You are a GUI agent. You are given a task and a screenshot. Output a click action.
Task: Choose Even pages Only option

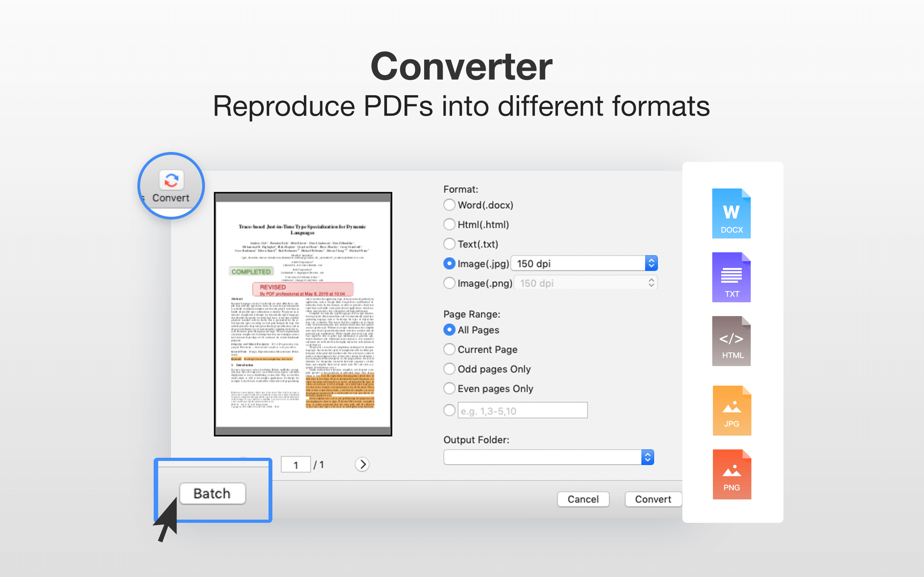tap(449, 389)
